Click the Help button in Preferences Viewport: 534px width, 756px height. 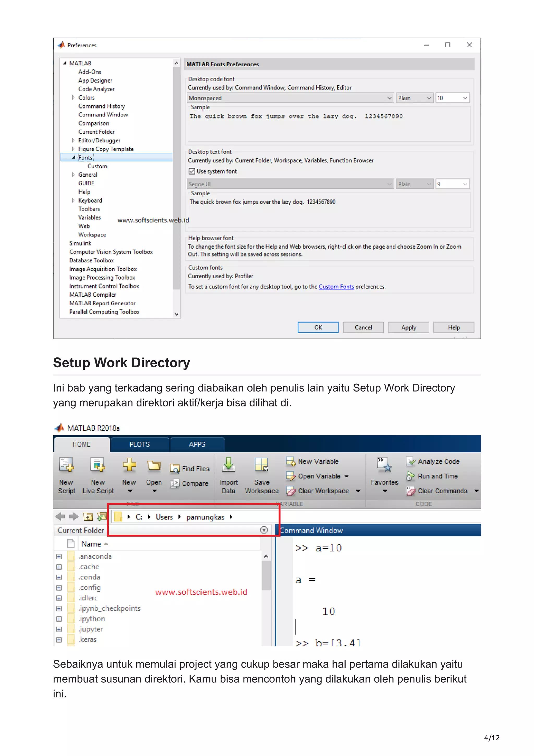coord(454,327)
